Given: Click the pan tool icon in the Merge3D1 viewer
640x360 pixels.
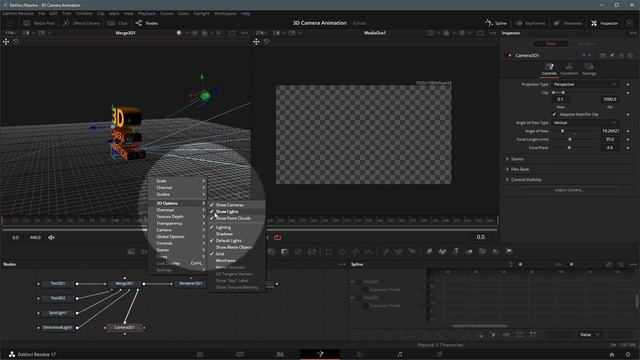Looking at the screenshot, I should (6, 42).
